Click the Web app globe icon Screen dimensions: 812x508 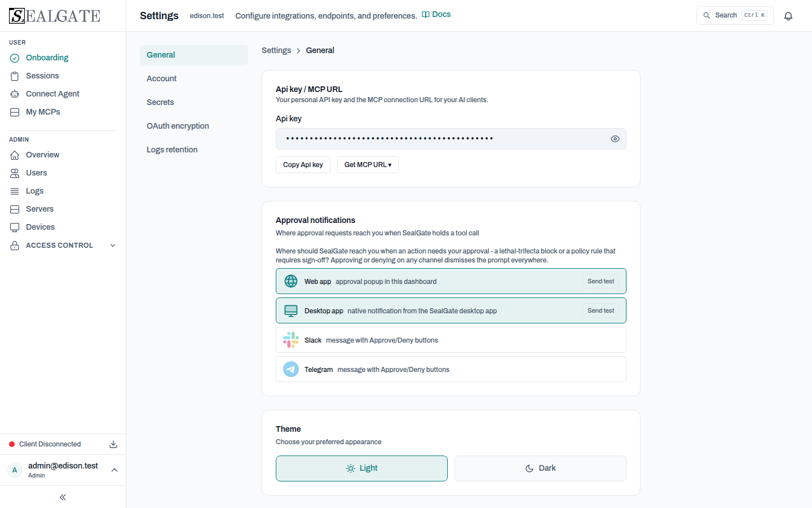pos(291,281)
